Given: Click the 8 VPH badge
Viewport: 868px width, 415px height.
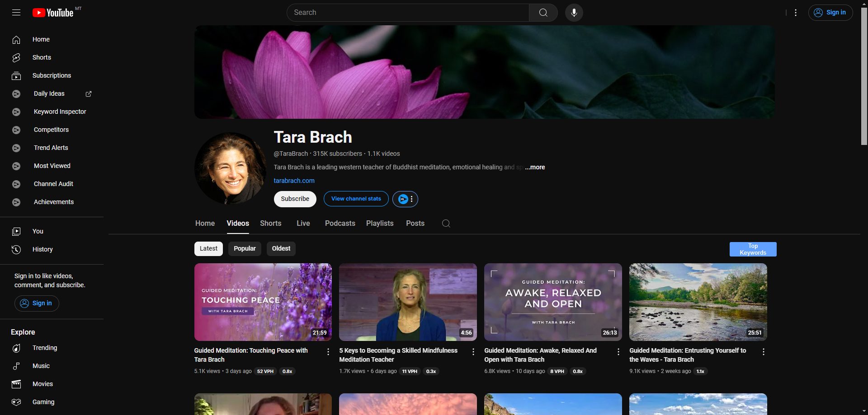Looking at the screenshot, I should (557, 372).
